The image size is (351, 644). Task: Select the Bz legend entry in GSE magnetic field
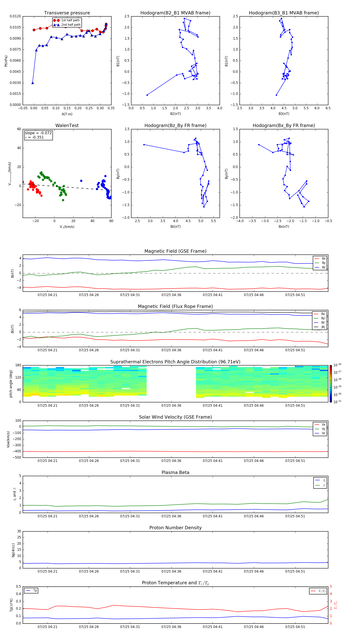pyautogui.click(x=320, y=268)
